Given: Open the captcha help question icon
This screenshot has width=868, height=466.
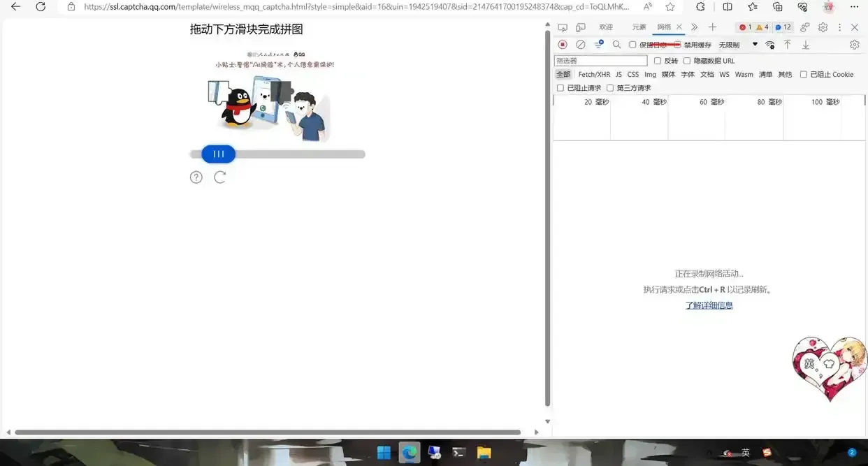Looking at the screenshot, I should point(196,177).
